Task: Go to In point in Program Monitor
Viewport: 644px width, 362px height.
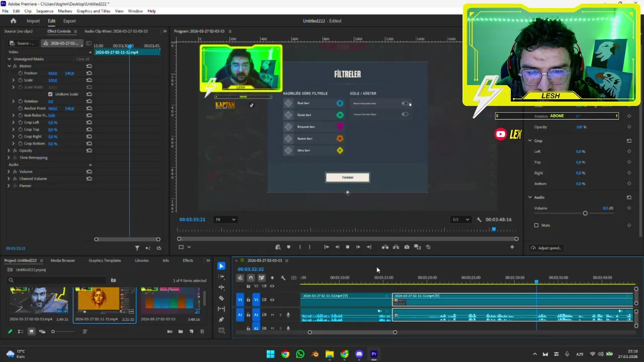Action: pyautogui.click(x=327, y=247)
